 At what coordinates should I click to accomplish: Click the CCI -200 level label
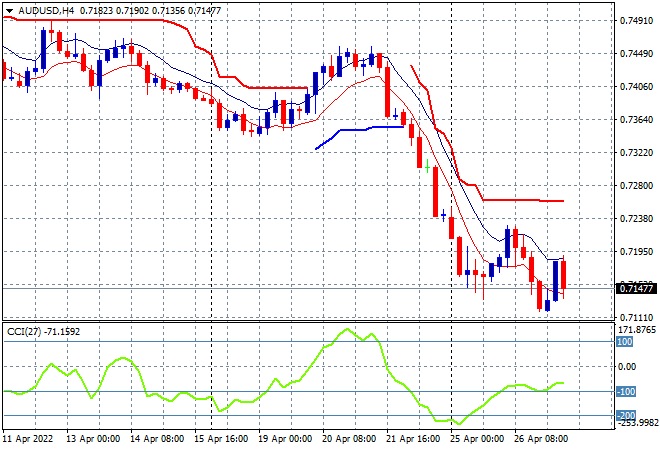(x=624, y=415)
